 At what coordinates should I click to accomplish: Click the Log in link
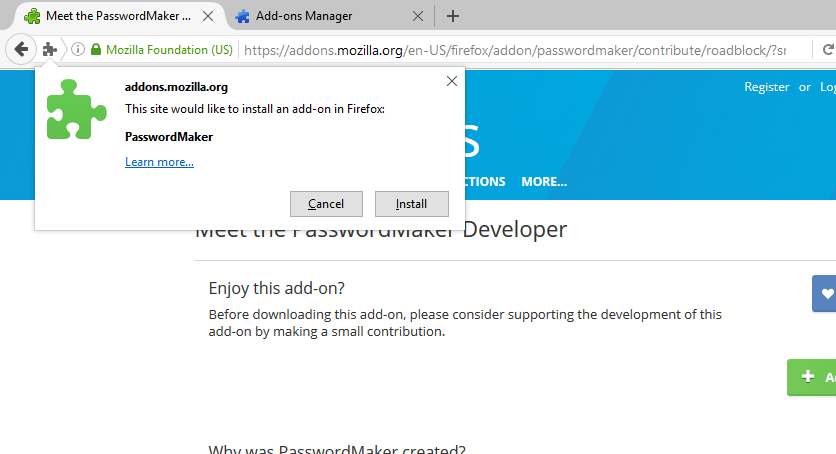[x=827, y=87]
